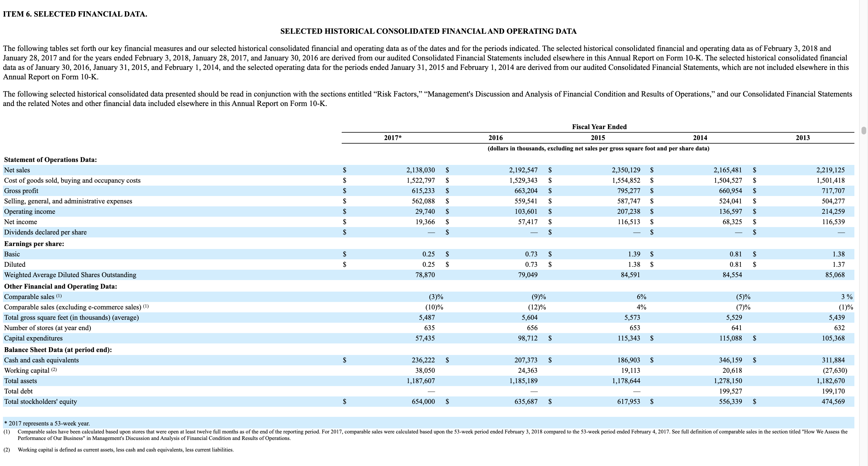Click the Fiscal Year Ended heading

point(599,127)
